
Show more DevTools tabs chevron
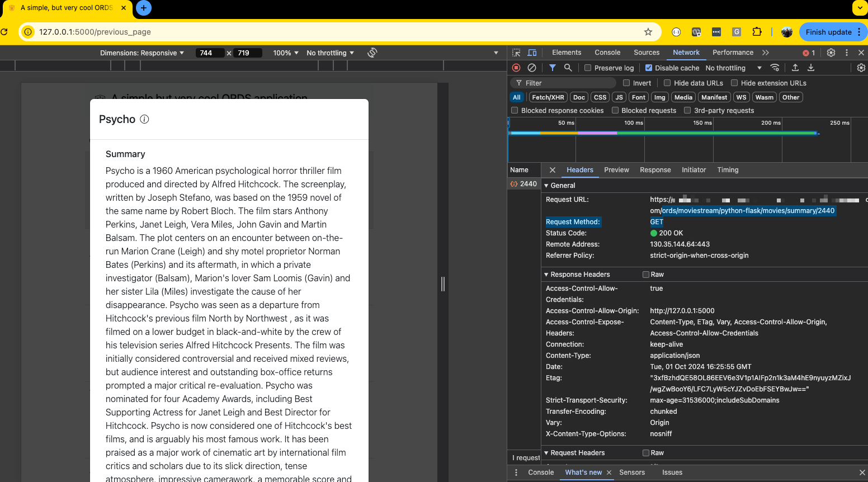[766, 53]
